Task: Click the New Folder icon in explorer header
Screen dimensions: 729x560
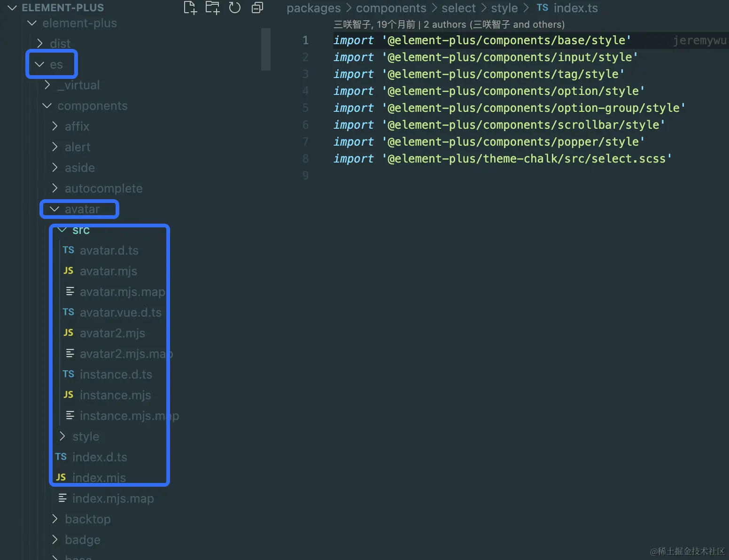Action: (x=212, y=8)
